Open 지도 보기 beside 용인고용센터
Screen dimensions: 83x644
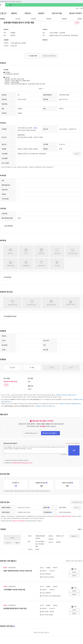point(77,507)
